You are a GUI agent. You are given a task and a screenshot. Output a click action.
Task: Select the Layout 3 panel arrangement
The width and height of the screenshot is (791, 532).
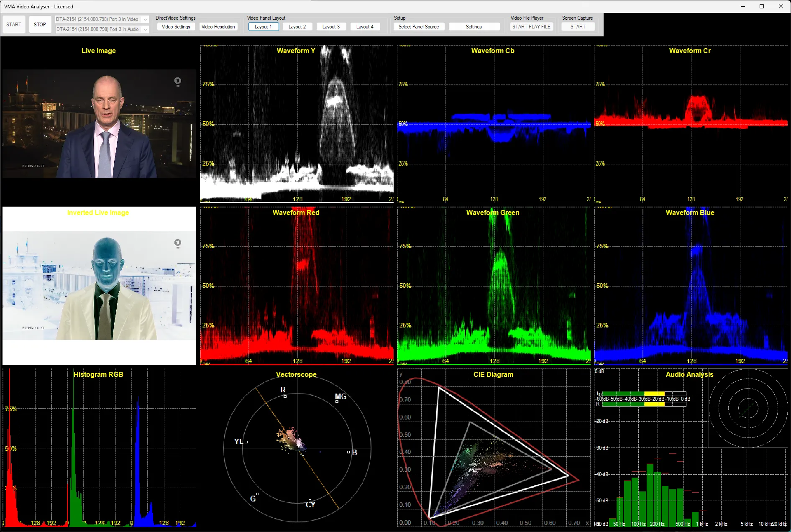point(331,27)
